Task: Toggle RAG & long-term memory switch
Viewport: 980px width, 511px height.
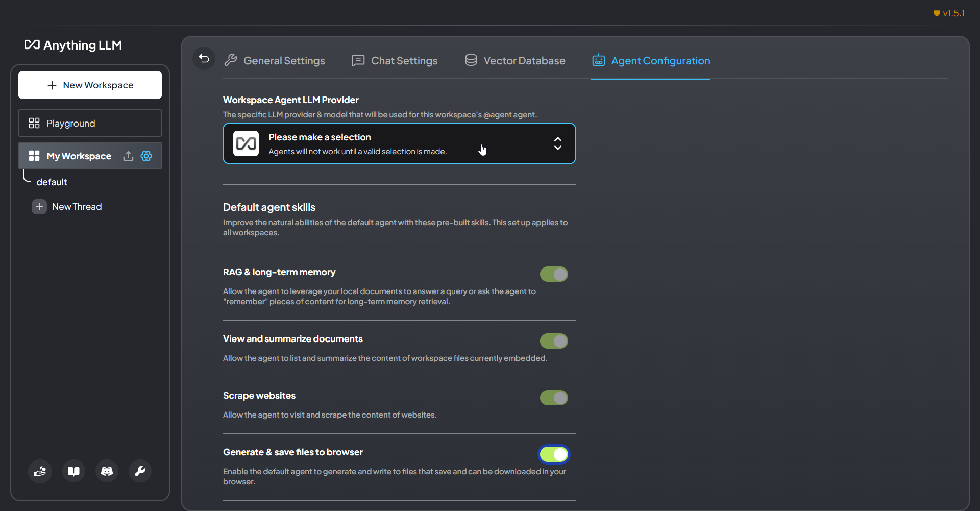Action: [x=554, y=274]
